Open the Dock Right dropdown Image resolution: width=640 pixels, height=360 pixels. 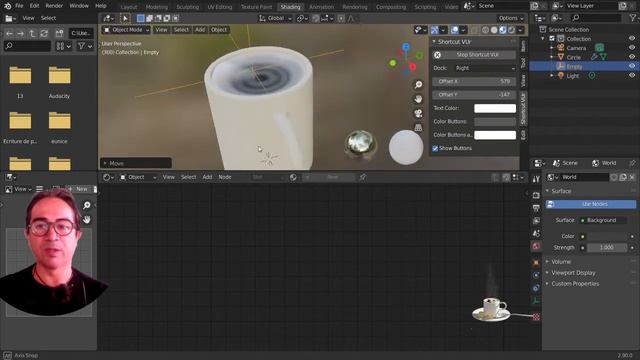coord(484,68)
